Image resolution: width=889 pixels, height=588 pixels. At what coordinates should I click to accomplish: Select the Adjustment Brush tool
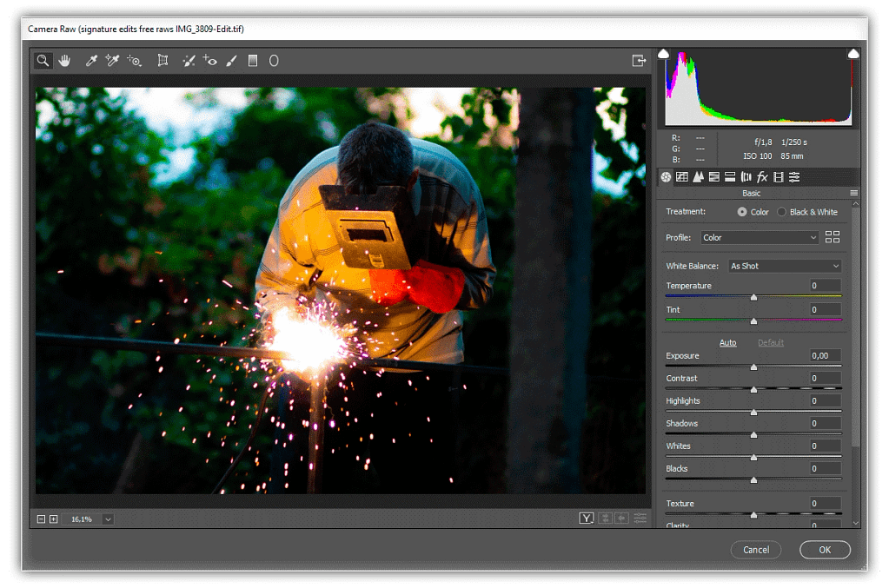tap(231, 61)
